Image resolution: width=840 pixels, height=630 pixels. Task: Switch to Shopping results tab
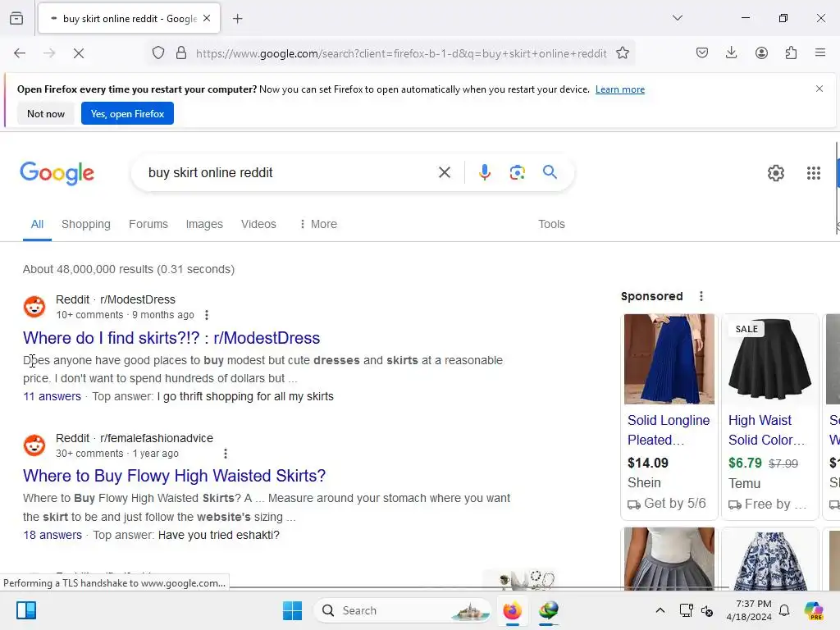[x=85, y=224]
